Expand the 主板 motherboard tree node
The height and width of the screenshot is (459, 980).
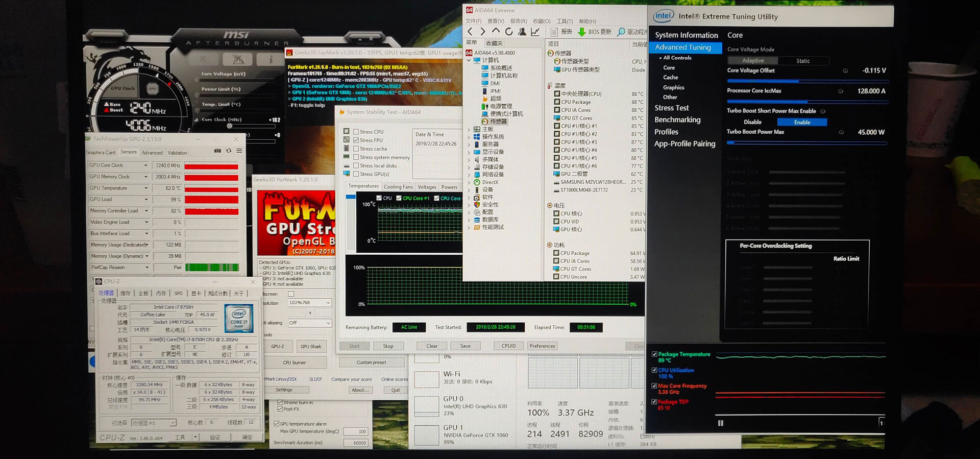tap(469, 130)
